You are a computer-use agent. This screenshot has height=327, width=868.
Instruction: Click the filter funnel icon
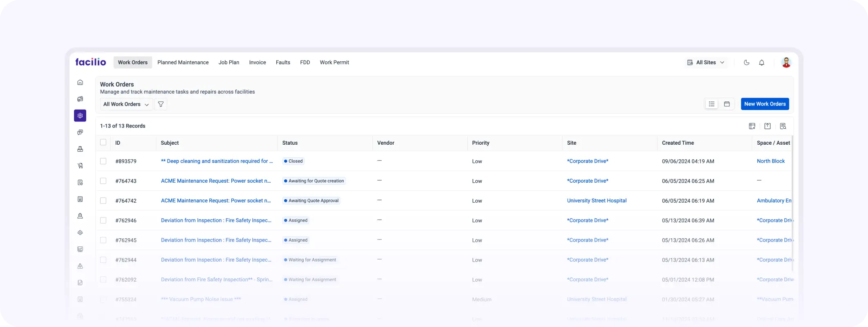(161, 104)
